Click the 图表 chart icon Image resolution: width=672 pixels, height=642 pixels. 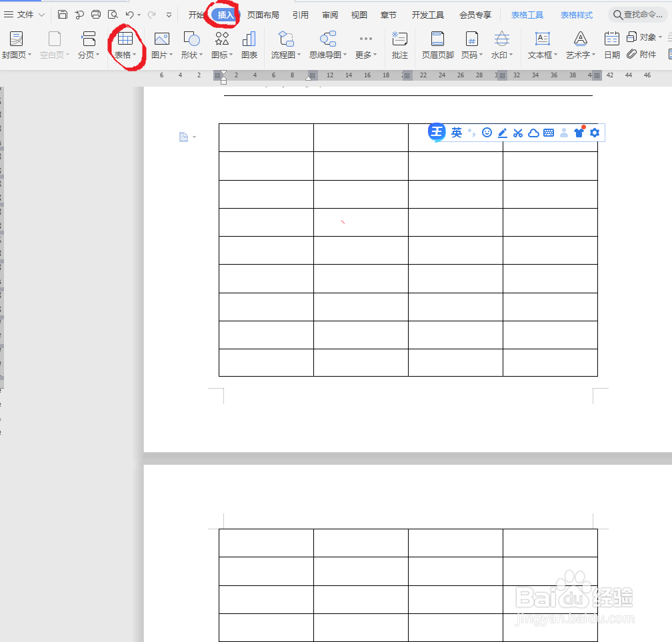tap(249, 39)
